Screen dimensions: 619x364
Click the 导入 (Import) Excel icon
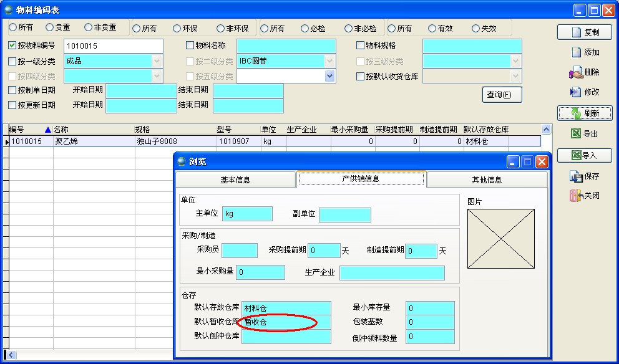584,155
